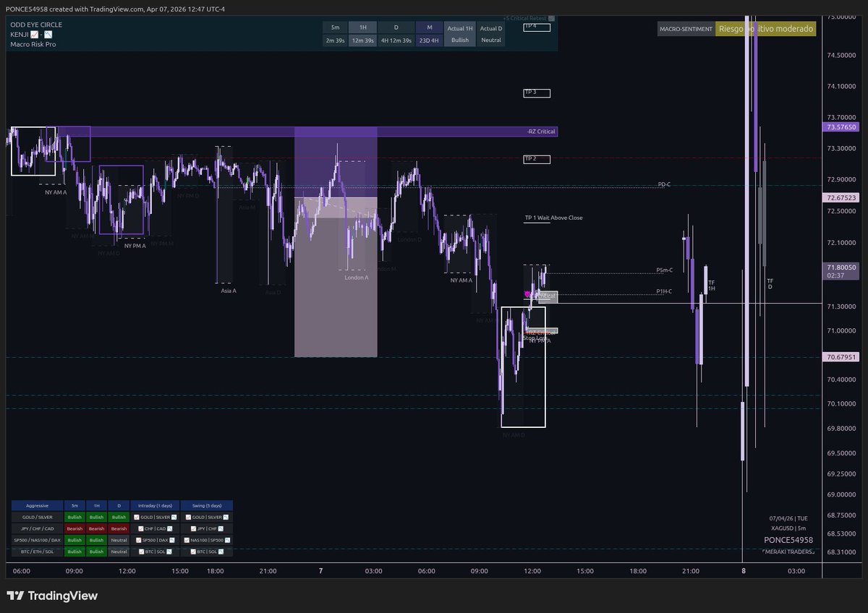Viewport: 868px width, 613px height.
Task: Click the 69.25000 price axis label
Action: (841, 473)
